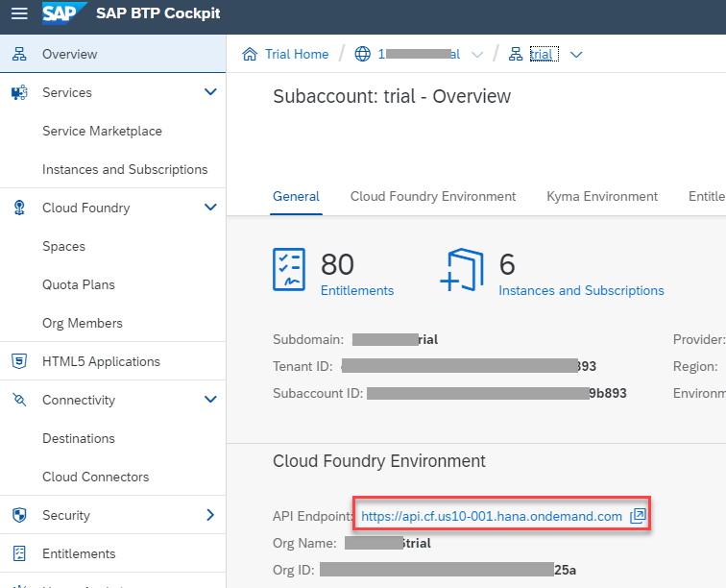This screenshot has width=726, height=588.
Task: Open Spaces in the sidebar
Action: pos(64,246)
